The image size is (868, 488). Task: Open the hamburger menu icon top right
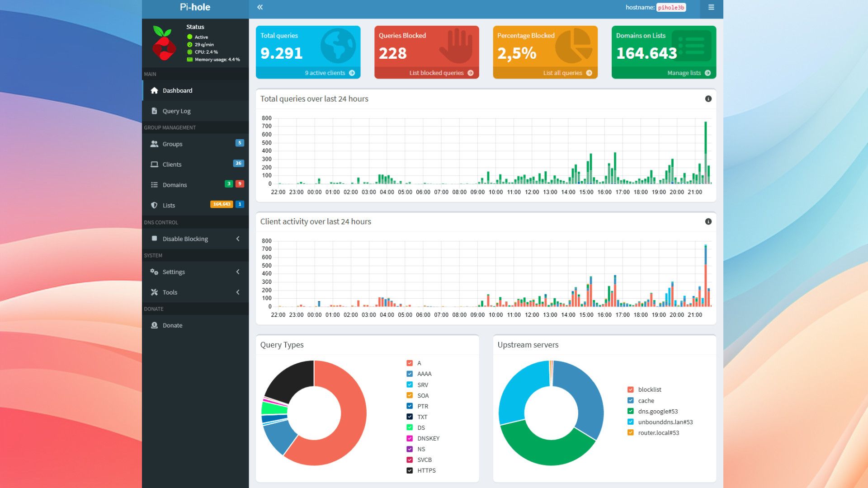click(711, 7)
